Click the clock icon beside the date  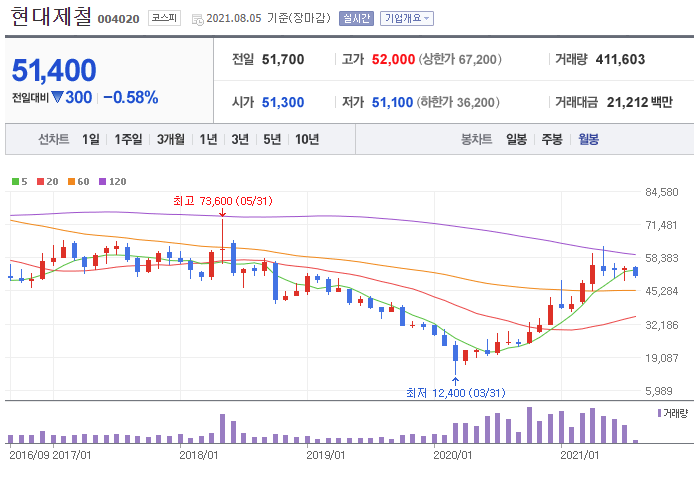coord(197,19)
